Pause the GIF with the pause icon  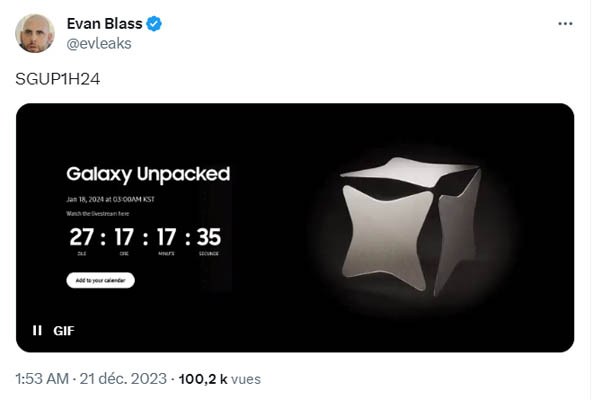click(37, 330)
